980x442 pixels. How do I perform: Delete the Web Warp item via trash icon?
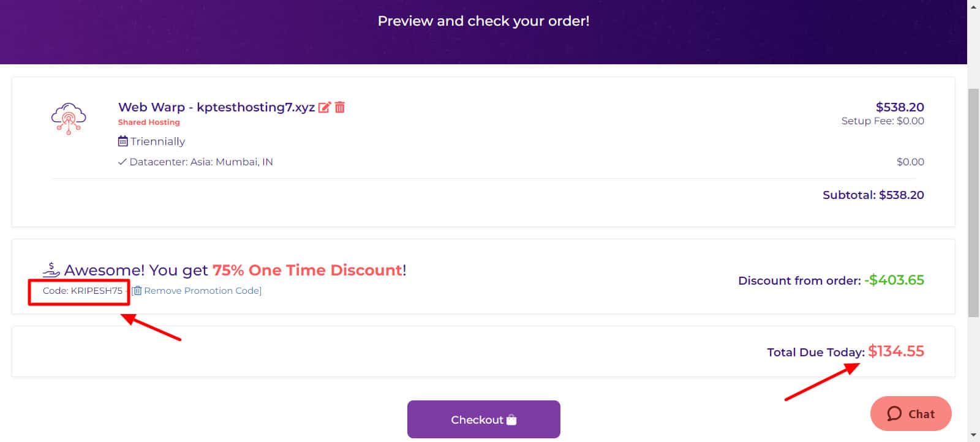click(x=340, y=107)
